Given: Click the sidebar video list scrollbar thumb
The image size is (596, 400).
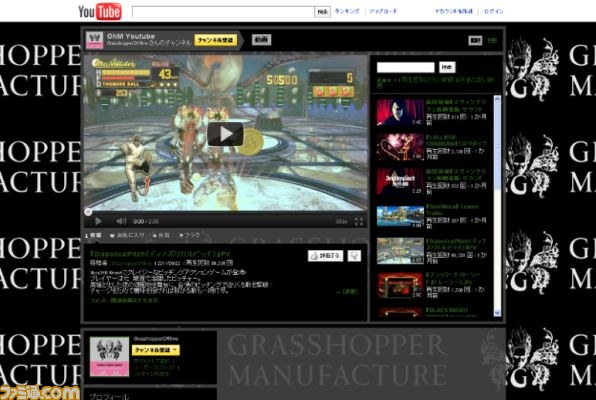Looking at the screenshot, I should click(497, 146).
